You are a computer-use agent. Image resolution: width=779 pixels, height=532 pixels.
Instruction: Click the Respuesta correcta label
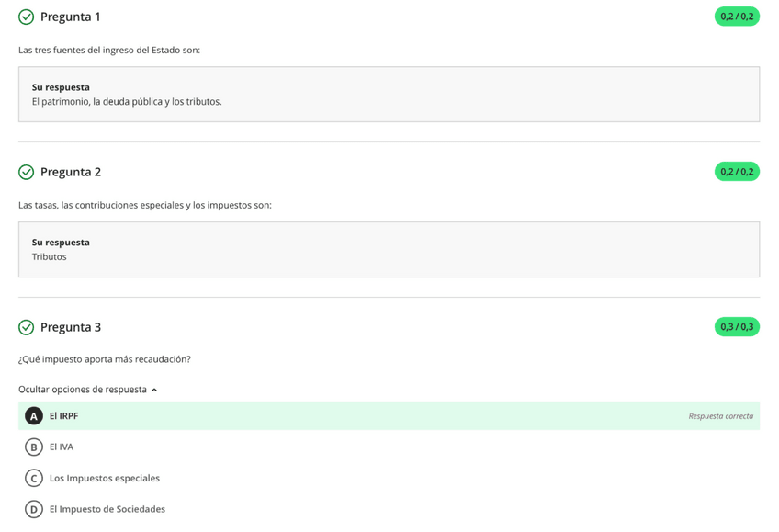tap(720, 416)
